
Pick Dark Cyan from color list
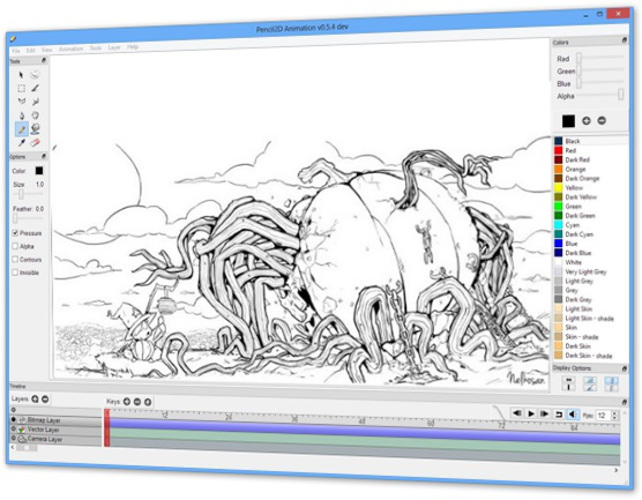point(579,234)
